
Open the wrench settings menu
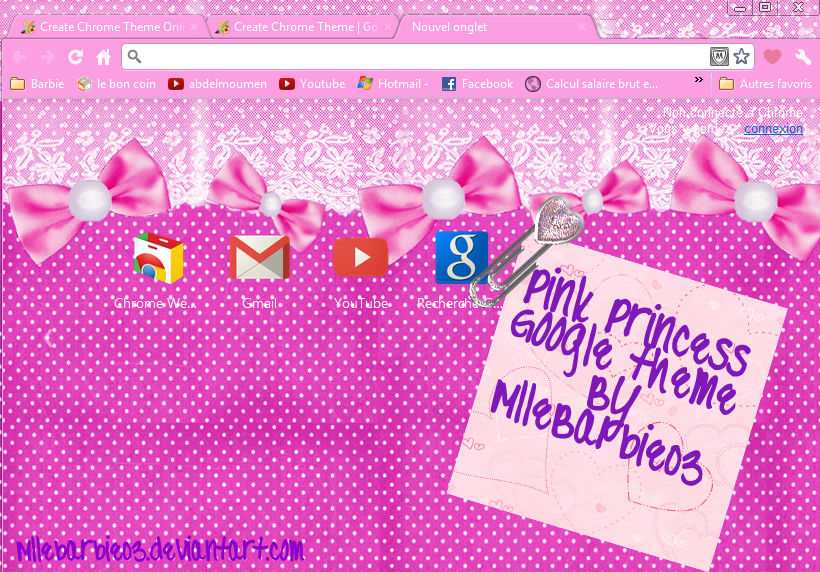pyautogui.click(x=802, y=56)
